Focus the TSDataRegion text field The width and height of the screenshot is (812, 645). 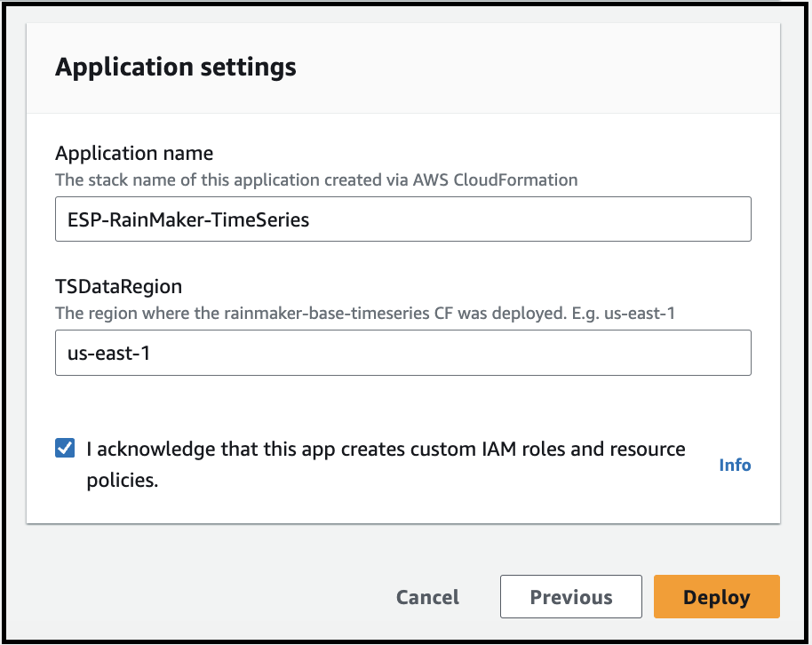click(x=403, y=353)
